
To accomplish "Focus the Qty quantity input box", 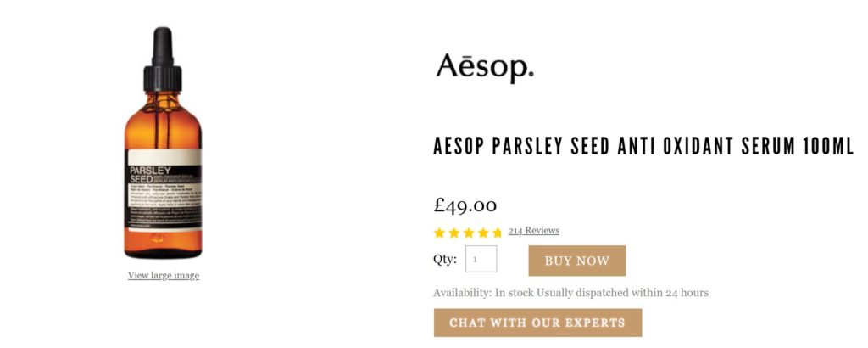I will [481, 260].
